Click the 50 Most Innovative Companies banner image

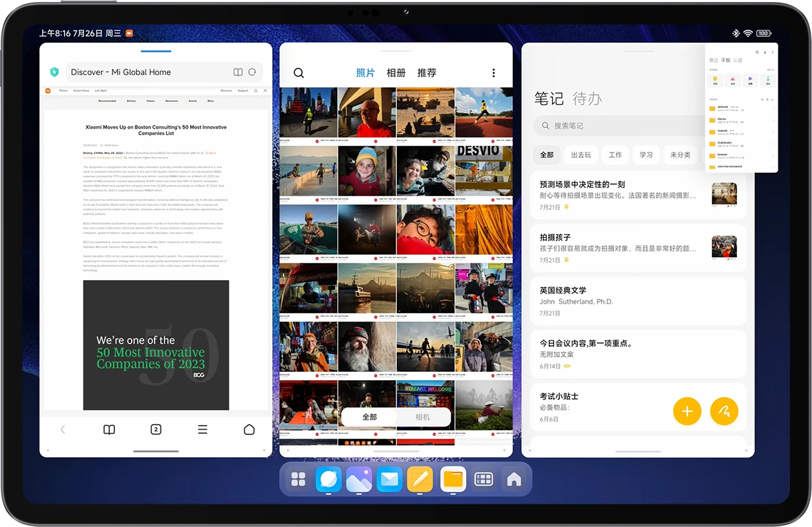156,345
